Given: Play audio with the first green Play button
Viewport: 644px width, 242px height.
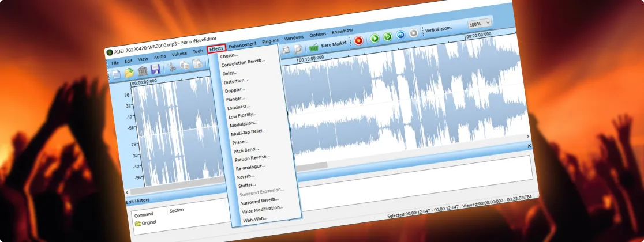Looking at the screenshot, I should (x=375, y=39).
